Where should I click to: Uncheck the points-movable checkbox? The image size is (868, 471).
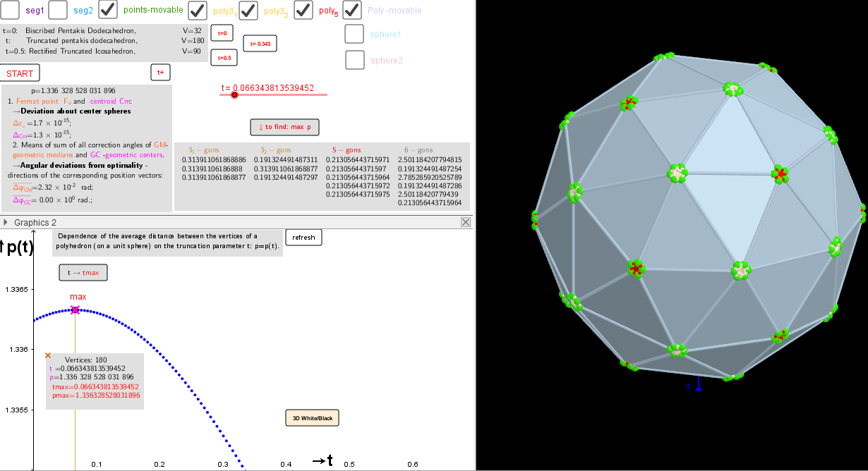click(x=108, y=10)
